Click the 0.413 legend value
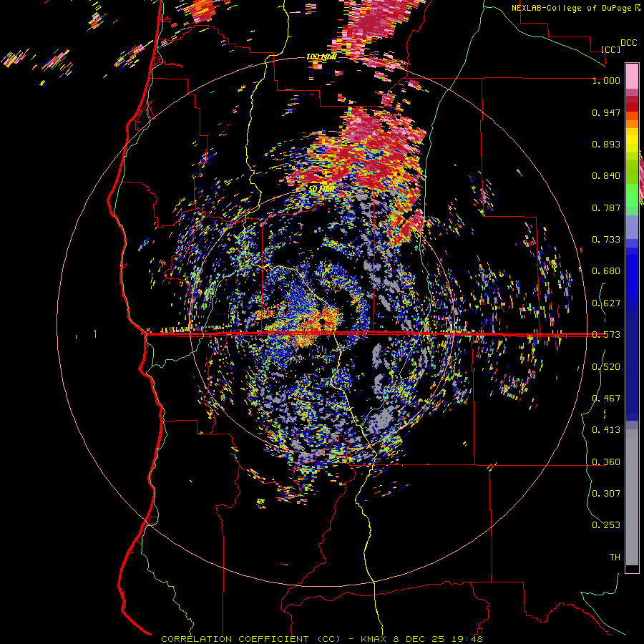Image resolution: width=644 pixels, height=644 pixels. (606, 430)
